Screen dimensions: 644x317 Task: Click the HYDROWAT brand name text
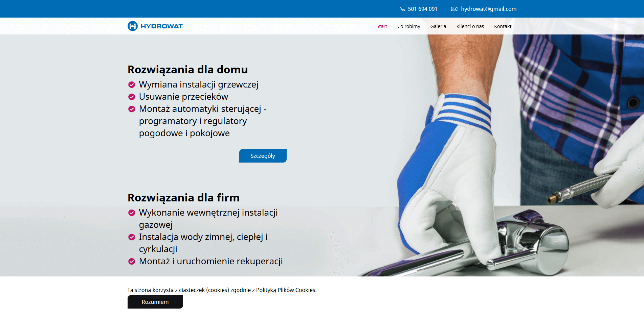[161, 26]
